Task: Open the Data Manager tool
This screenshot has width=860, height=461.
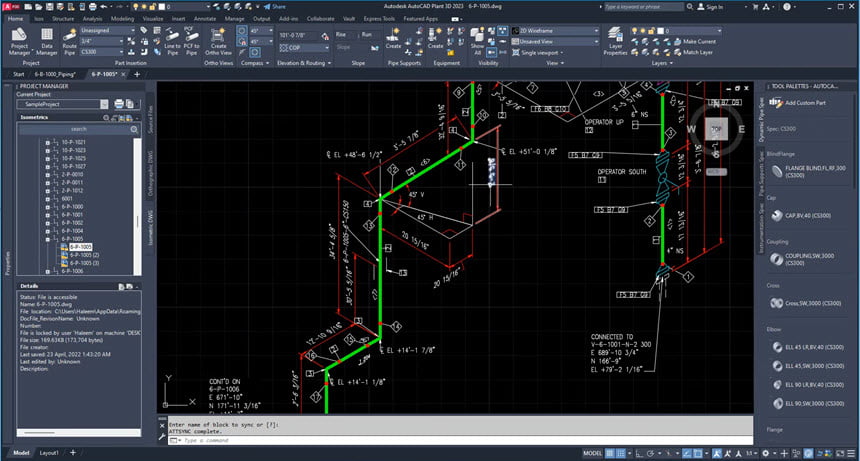Action: [47, 42]
